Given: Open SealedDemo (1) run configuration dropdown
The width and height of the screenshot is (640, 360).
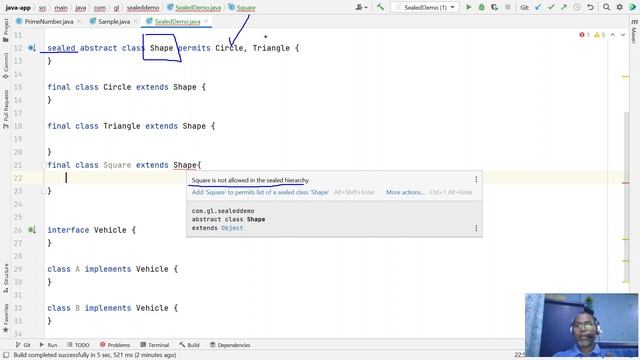Looking at the screenshot, I should [425, 7].
